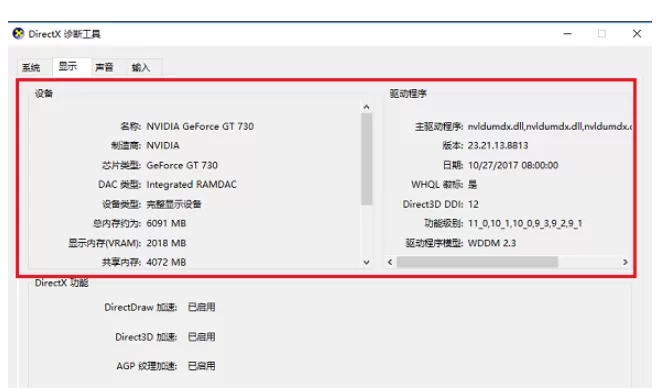This screenshot has width=656, height=390.
Task: Select the NVIDIA GeForce GT 730 name text
Action: pyautogui.click(x=200, y=126)
